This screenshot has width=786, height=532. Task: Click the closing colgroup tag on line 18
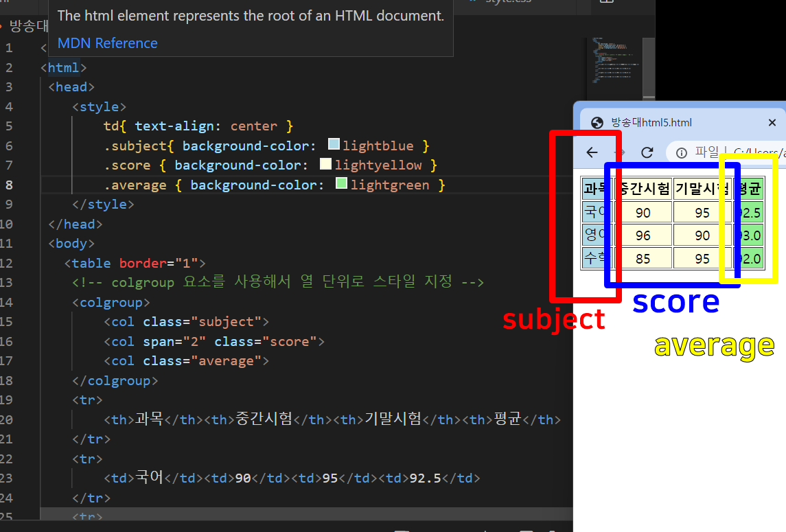coord(115,380)
